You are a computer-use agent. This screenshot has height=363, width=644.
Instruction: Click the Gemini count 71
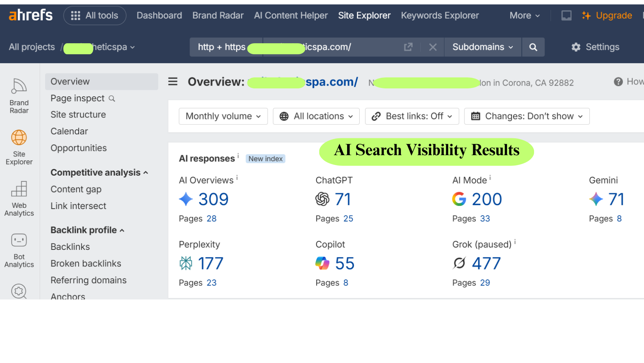[x=616, y=199]
